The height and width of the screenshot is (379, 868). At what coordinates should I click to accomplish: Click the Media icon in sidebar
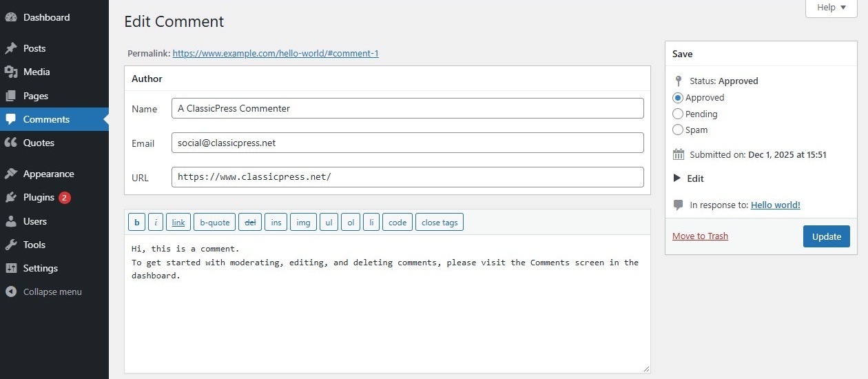point(11,72)
